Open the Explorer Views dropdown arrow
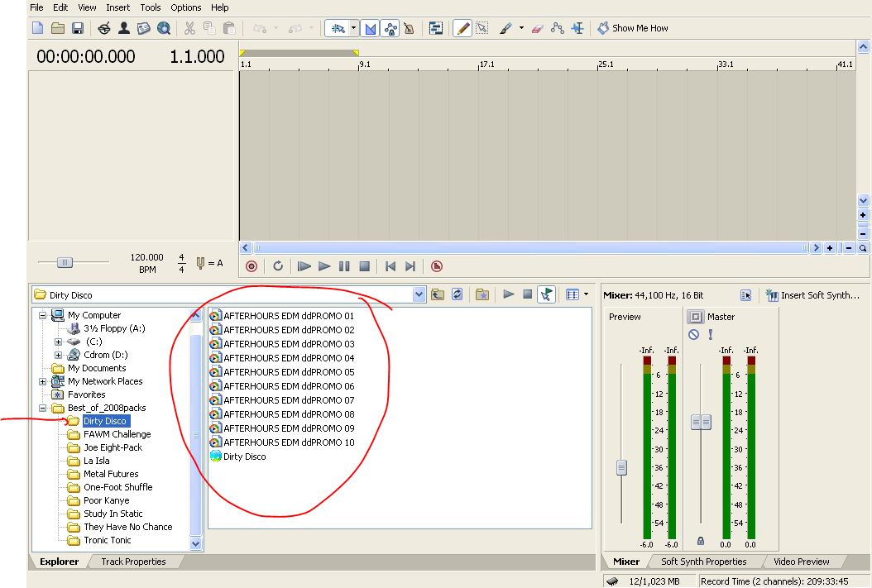The image size is (872, 588). [587, 294]
